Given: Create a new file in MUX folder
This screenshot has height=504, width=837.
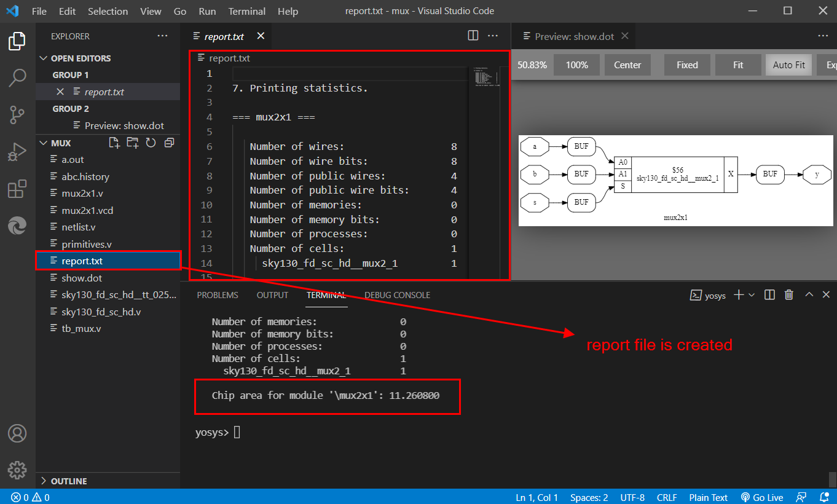Looking at the screenshot, I should (114, 143).
